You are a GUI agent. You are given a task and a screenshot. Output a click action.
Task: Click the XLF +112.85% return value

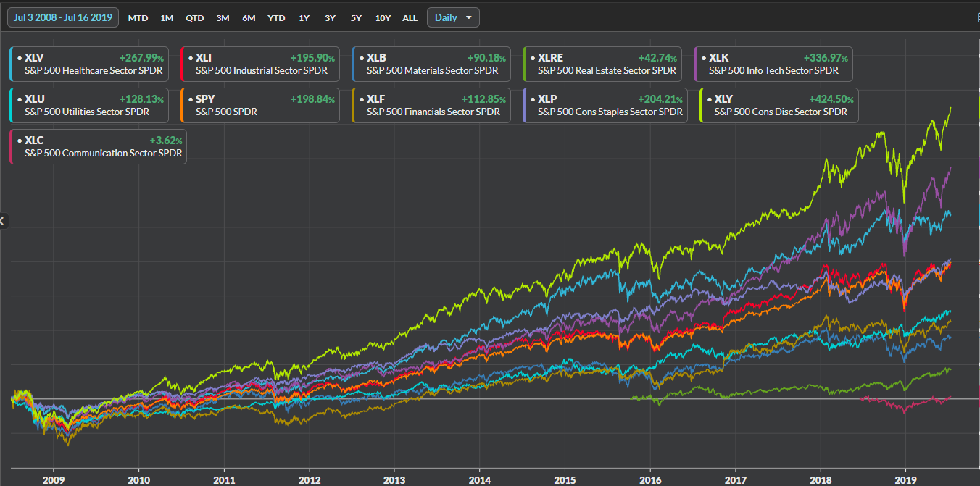tap(482, 99)
